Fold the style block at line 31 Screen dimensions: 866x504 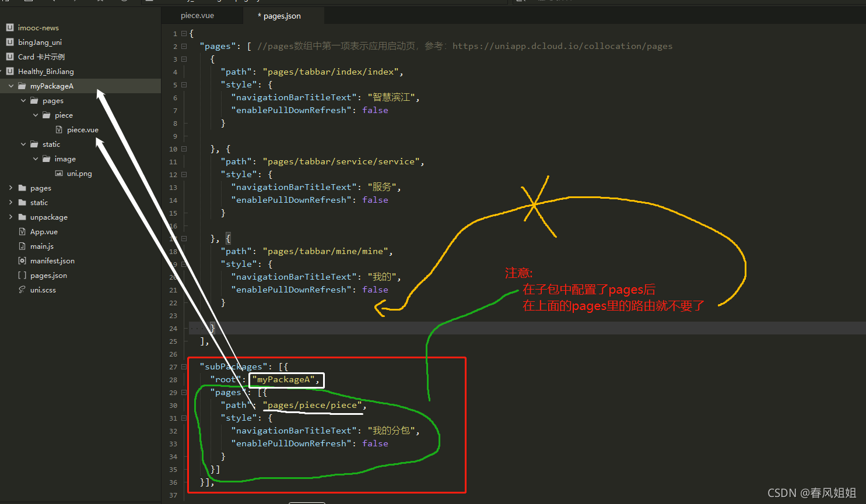184,418
